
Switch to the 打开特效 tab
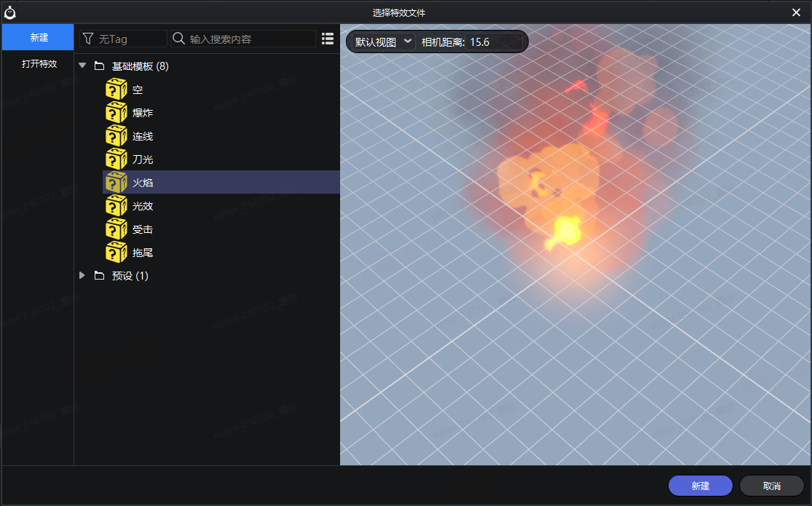point(39,63)
